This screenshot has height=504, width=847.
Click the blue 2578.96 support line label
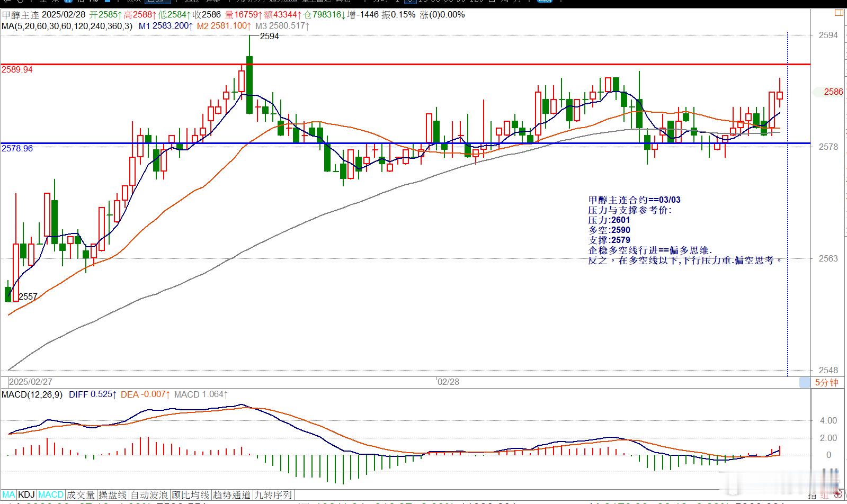17,148
